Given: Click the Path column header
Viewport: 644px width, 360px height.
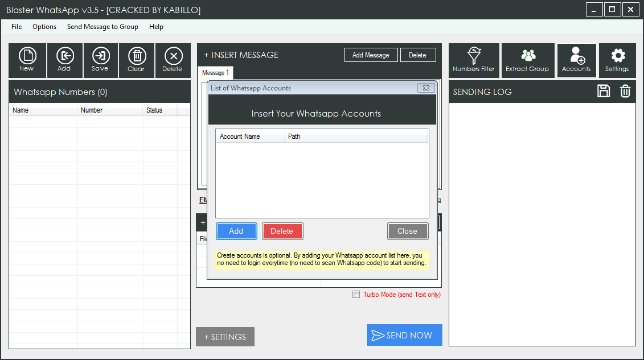Looking at the screenshot, I should [356, 136].
